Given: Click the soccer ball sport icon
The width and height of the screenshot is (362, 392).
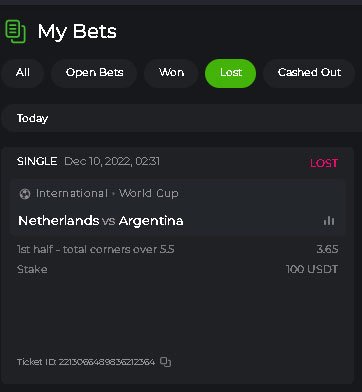Looking at the screenshot, I should pyautogui.click(x=25, y=194).
